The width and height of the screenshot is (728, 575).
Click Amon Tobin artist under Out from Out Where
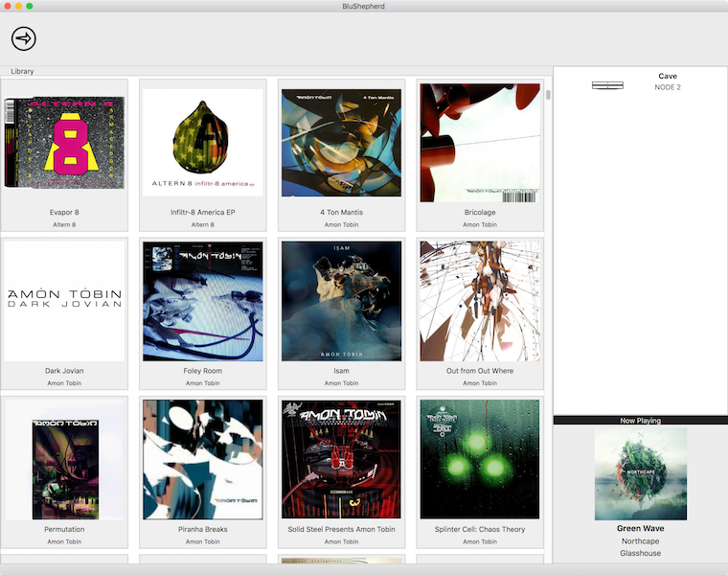(480, 383)
